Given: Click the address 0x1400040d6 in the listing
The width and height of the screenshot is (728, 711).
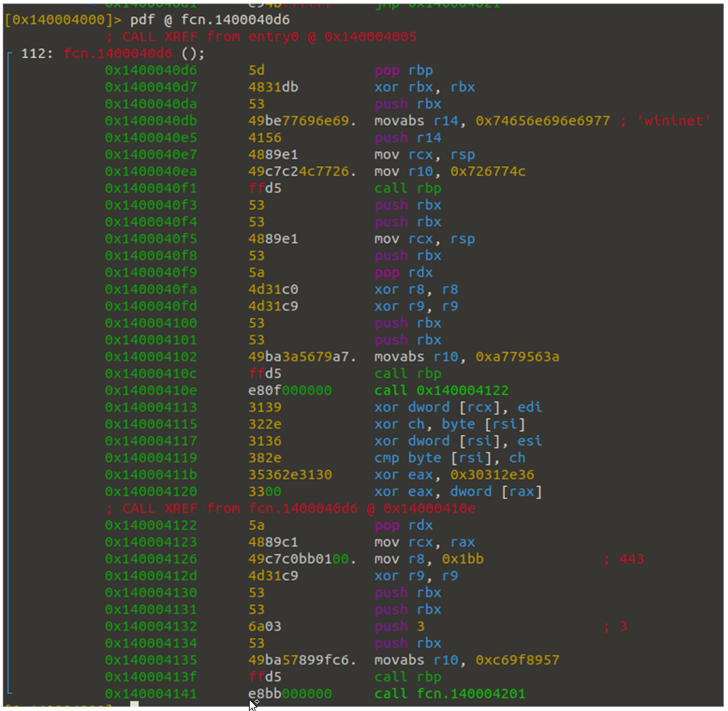Looking at the screenshot, I should click(151, 70).
